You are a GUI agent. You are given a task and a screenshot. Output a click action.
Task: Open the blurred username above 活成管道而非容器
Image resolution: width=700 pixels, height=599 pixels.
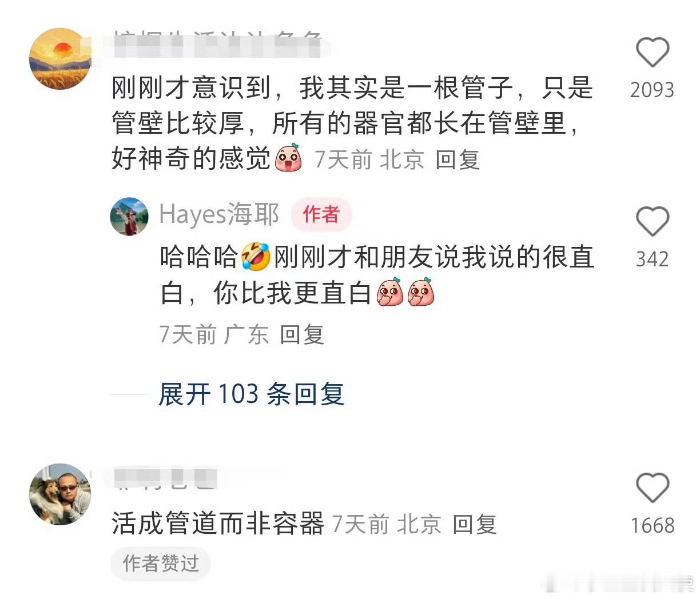[165, 478]
